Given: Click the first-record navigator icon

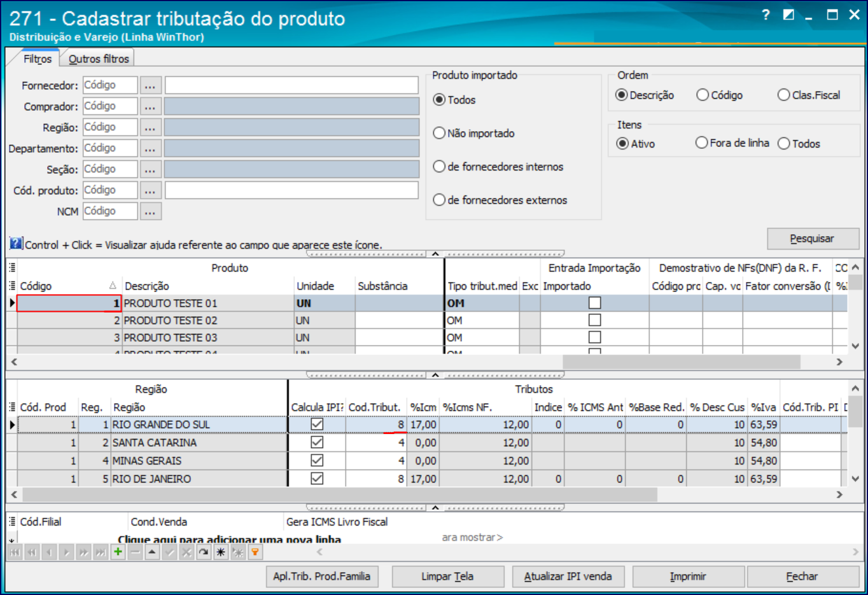Looking at the screenshot, I should pyautogui.click(x=14, y=552).
